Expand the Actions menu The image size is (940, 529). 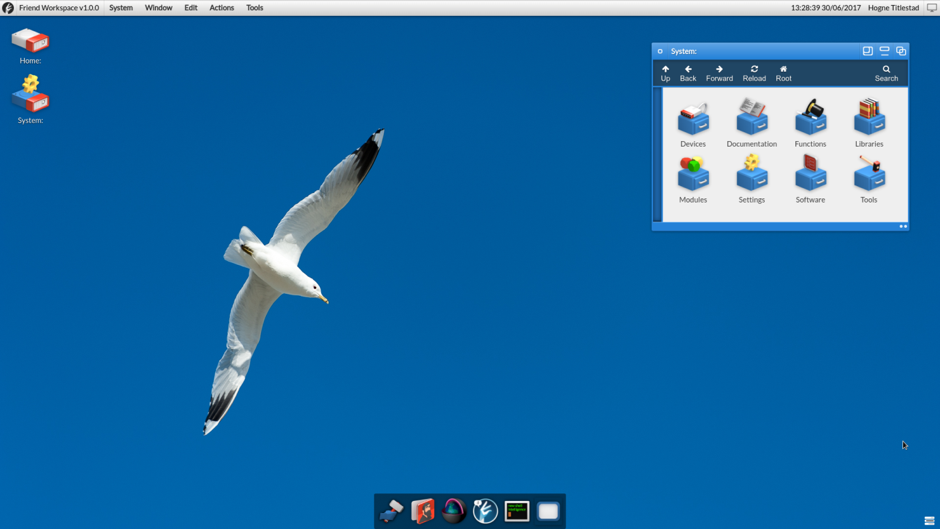coord(221,8)
